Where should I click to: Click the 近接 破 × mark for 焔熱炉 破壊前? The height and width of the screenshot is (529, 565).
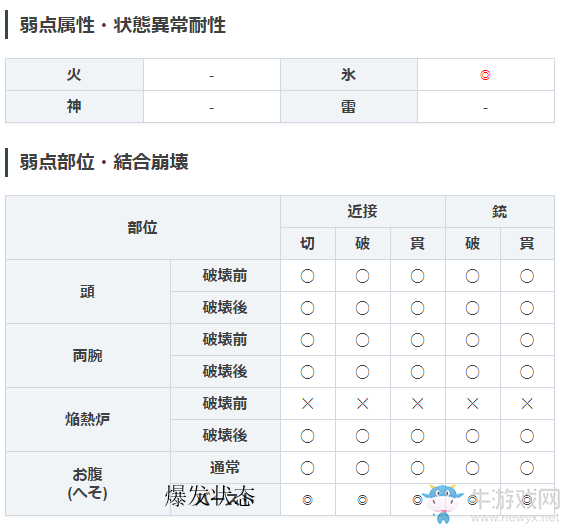click(362, 404)
